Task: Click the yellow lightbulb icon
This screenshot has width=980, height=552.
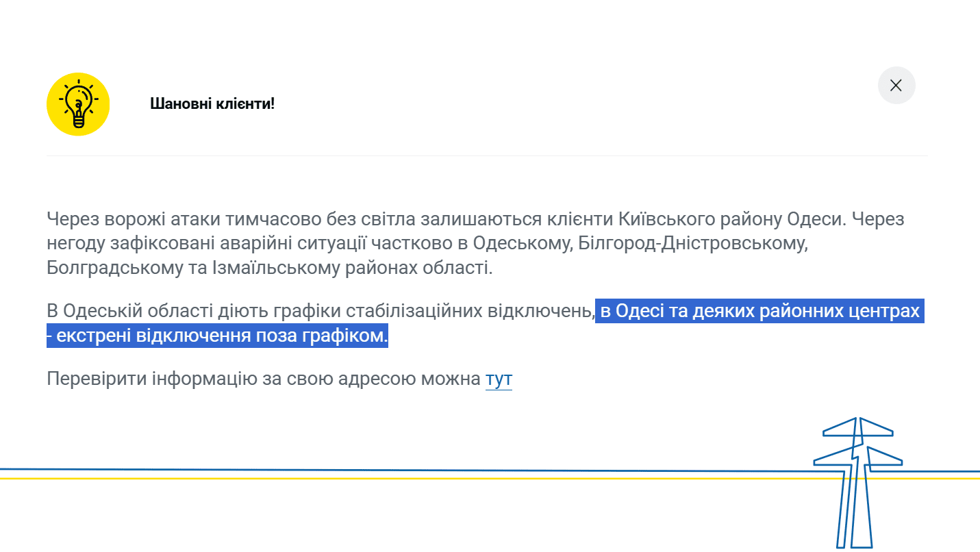Action: pyautogui.click(x=78, y=104)
